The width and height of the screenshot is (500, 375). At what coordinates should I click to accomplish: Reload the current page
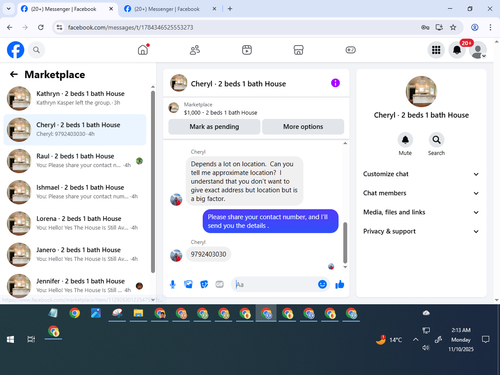click(41, 27)
